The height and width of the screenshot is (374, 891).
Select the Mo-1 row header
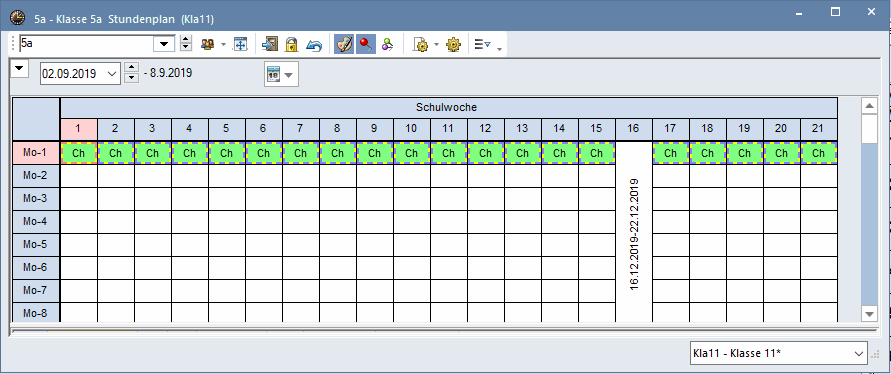[x=36, y=152]
